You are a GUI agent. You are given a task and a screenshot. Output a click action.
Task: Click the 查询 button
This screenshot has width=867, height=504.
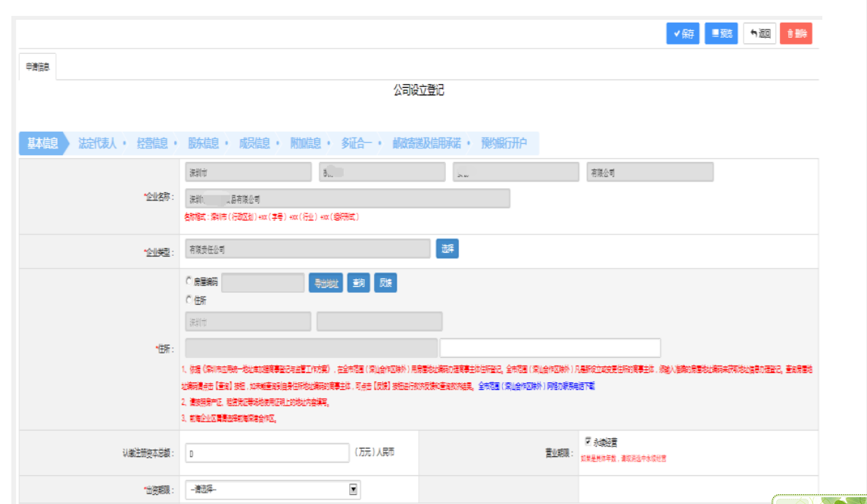coord(358,283)
